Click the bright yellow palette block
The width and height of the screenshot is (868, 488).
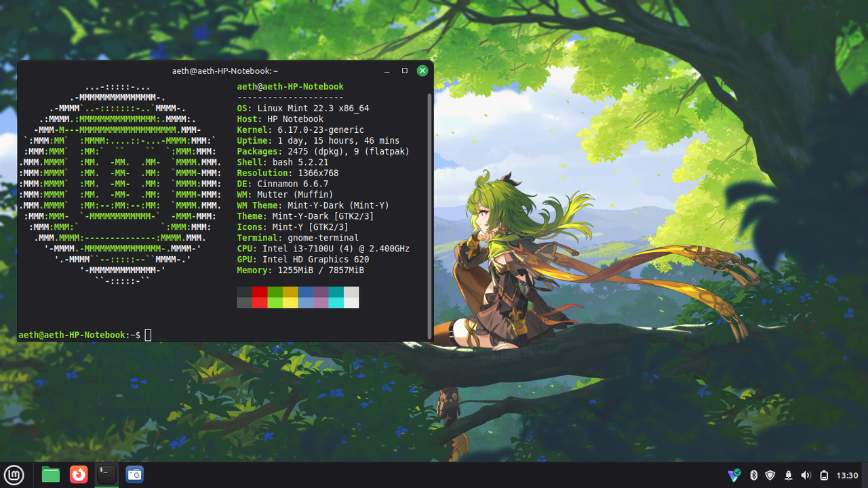tap(290, 303)
